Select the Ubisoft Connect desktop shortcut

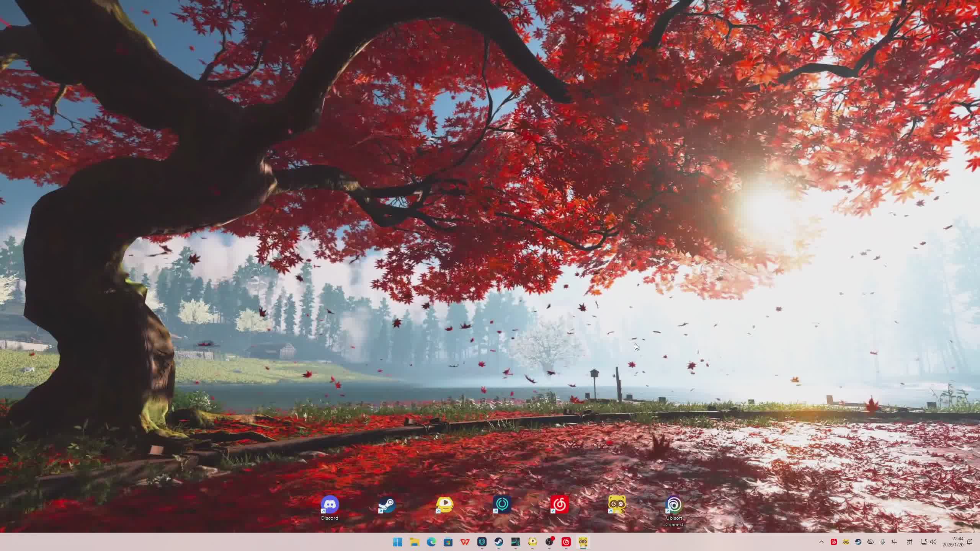(x=674, y=505)
